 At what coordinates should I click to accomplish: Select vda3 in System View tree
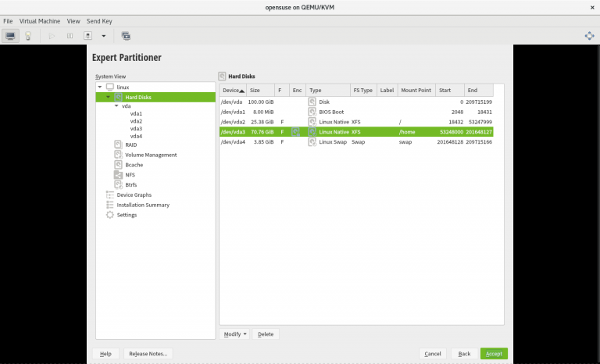coord(136,129)
